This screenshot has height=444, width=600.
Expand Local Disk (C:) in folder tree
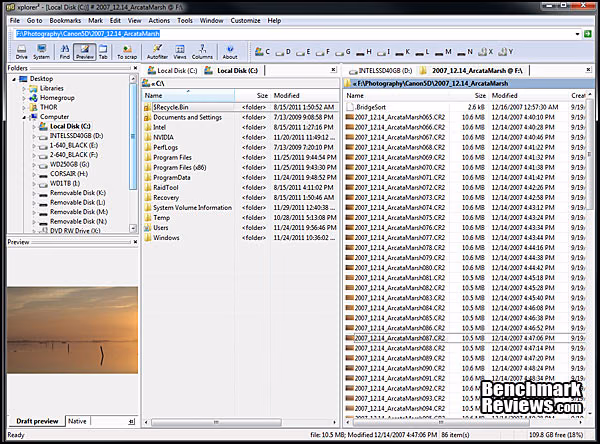tap(34, 126)
